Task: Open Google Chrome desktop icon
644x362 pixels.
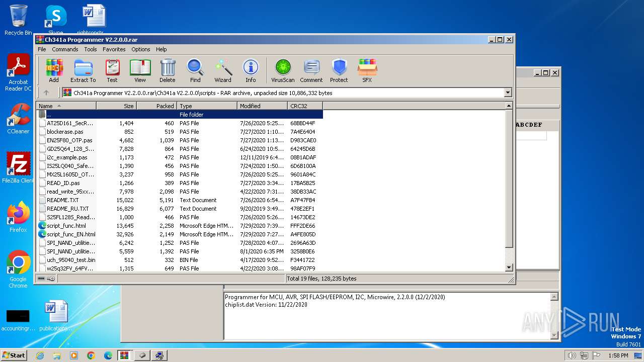Action: (x=18, y=269)
